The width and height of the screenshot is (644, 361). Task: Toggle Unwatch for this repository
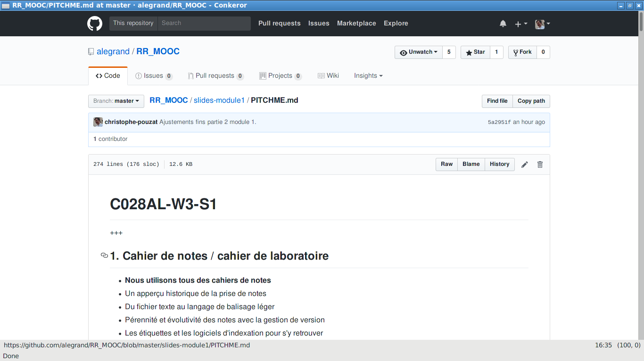point(419,52)
